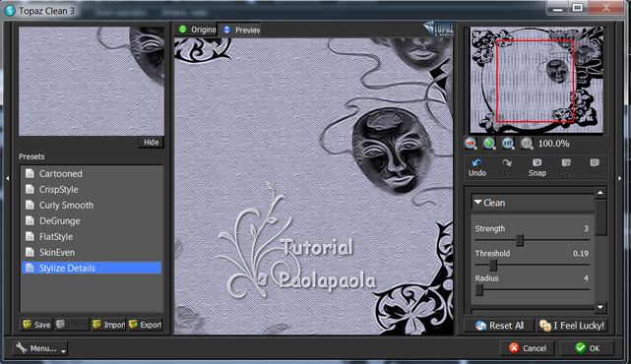Click the 100.0% zoom level text

pyautogui.click(x=554, y=144)
